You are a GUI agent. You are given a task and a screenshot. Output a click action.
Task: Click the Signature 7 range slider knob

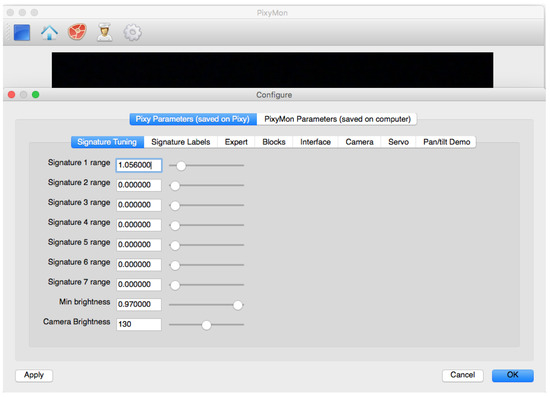175,285
